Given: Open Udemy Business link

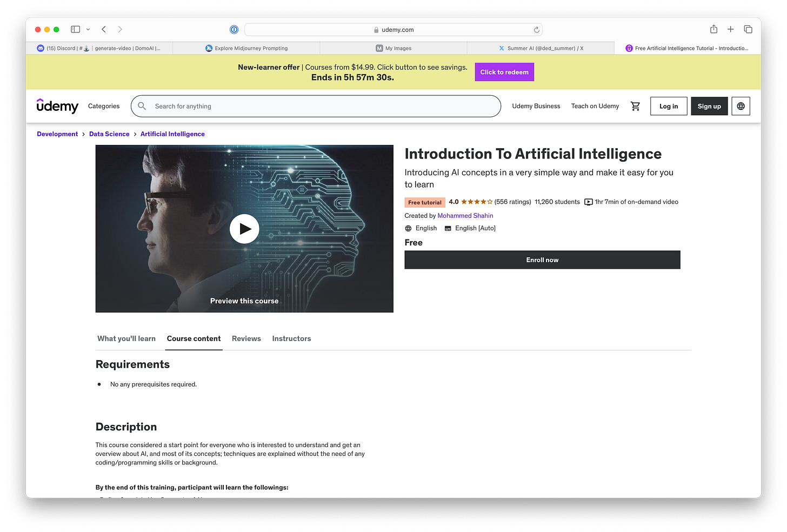Looking at the screenshot, I should coord(536,106).
